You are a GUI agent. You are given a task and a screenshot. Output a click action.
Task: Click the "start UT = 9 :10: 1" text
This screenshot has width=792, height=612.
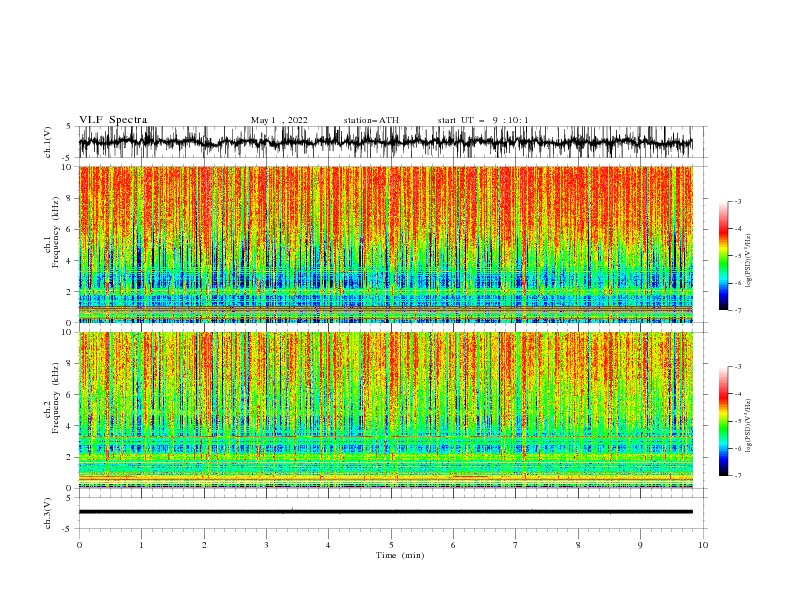483,120
